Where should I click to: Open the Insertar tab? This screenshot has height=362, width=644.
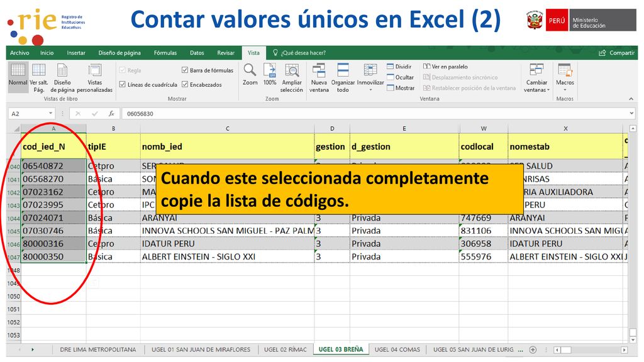[x=76, y=53]
